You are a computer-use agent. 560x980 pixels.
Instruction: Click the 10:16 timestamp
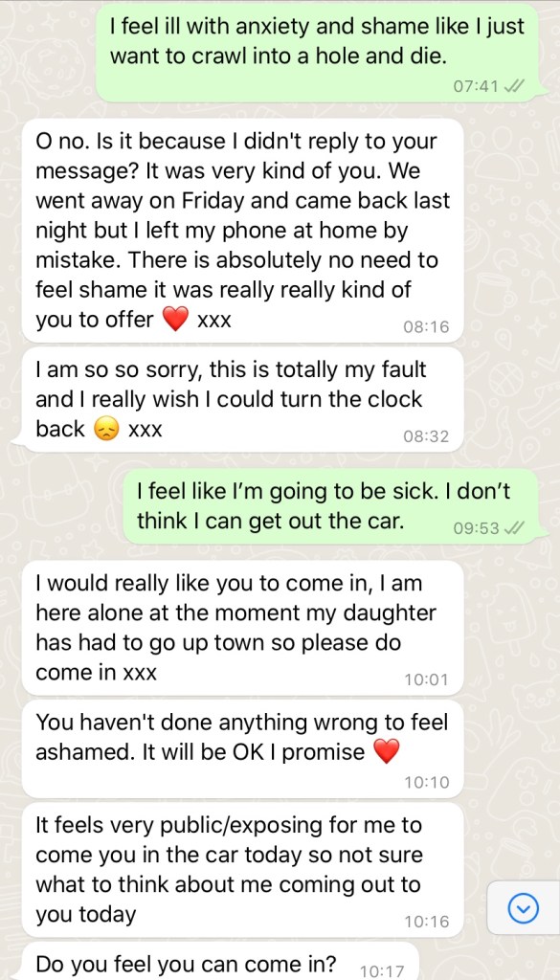click(426, 922)
